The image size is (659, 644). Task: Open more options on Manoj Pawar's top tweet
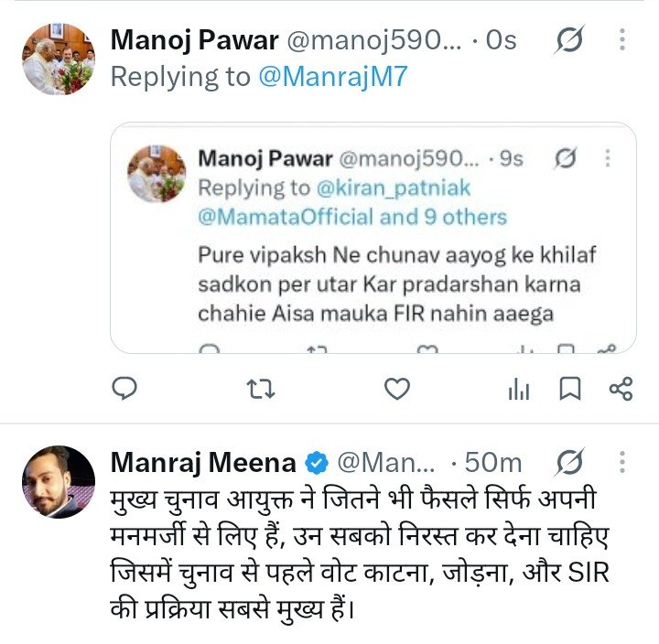click(622, 39)
